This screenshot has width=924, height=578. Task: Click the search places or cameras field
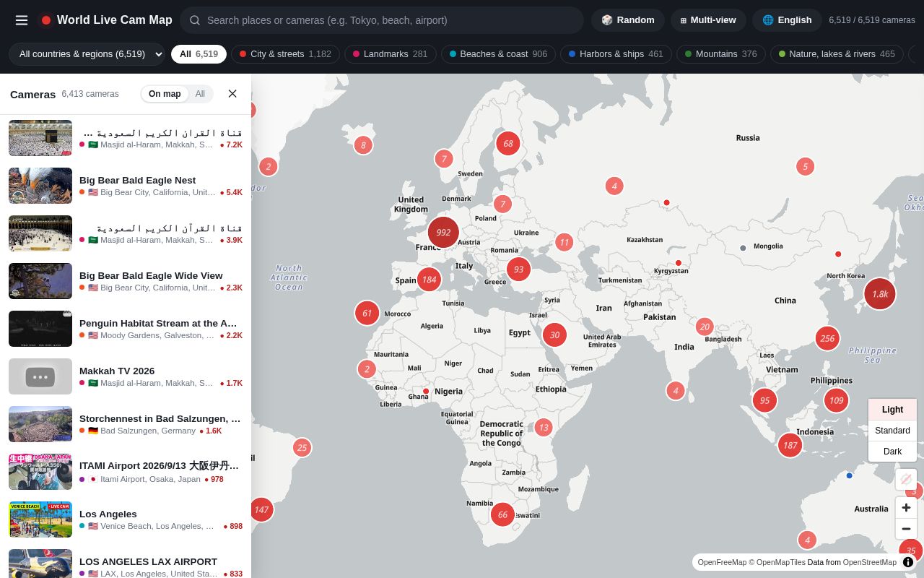click(x=382, y=20)
